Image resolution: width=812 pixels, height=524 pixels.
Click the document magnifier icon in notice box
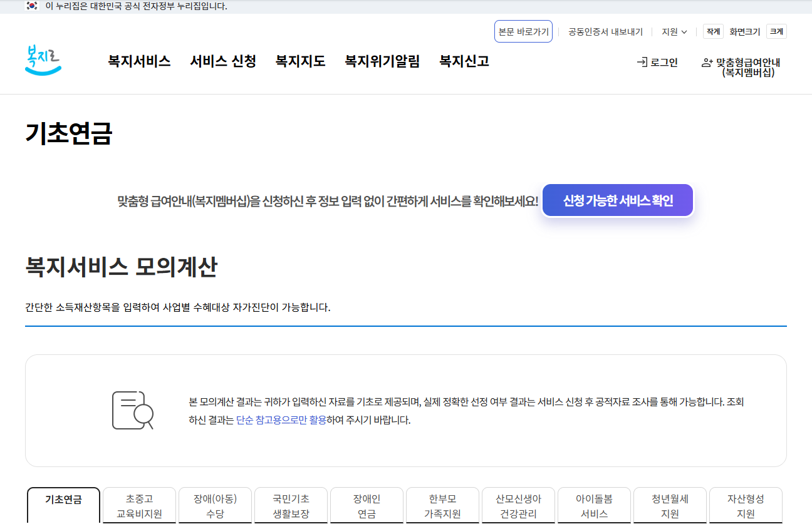coord(133,410)
